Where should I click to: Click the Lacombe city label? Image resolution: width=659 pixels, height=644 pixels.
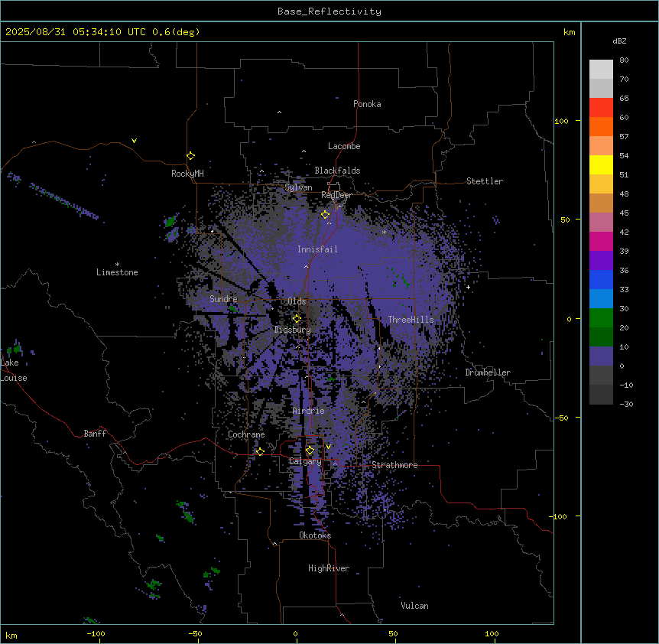click(x=344, y=146)
